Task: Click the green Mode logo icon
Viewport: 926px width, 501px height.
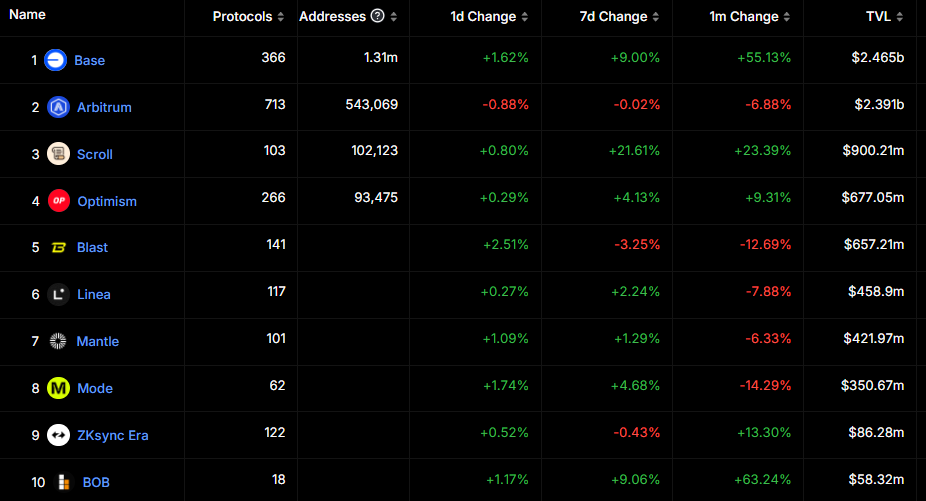Action: click(x=59, y=388)
